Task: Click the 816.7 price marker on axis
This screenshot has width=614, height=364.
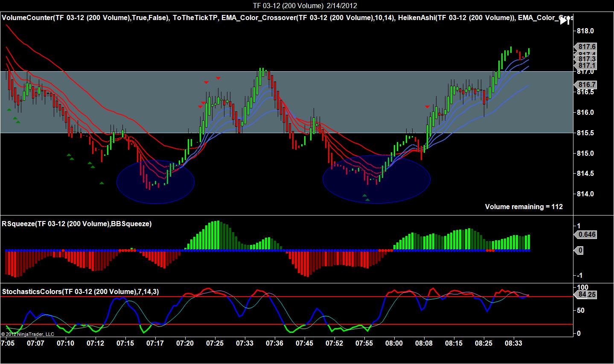Action: pyautogui.click(x=586, y=85)
